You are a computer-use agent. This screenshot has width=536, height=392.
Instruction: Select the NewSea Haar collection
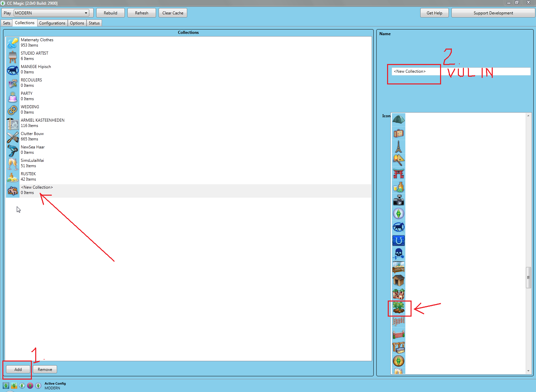(x=189, y=150)
